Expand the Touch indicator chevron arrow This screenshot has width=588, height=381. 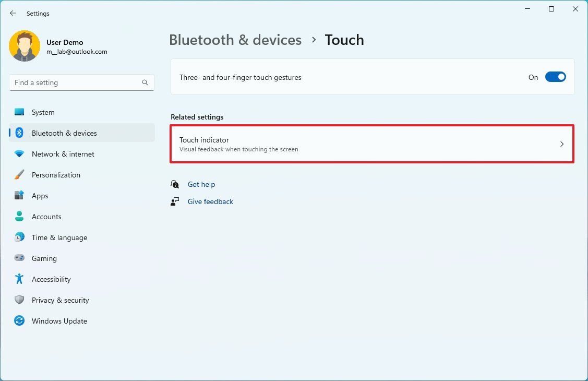point(562,144)
